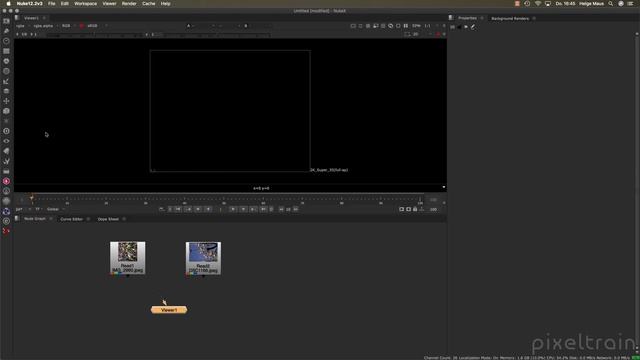Viewport: 640px width, 360px height.
Task: Click the timeline playhead marker
Action: [32, 198]
